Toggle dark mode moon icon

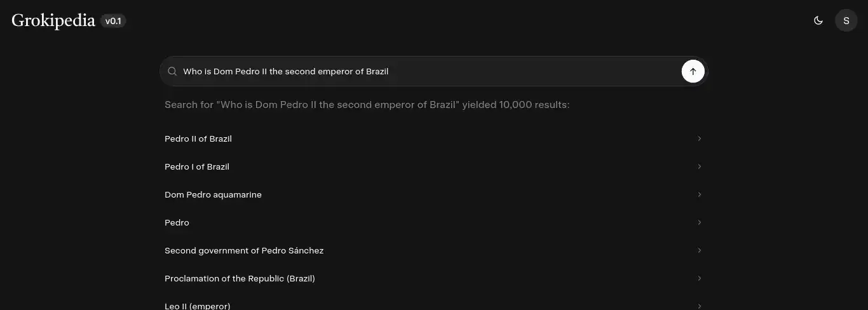[818, 20]
